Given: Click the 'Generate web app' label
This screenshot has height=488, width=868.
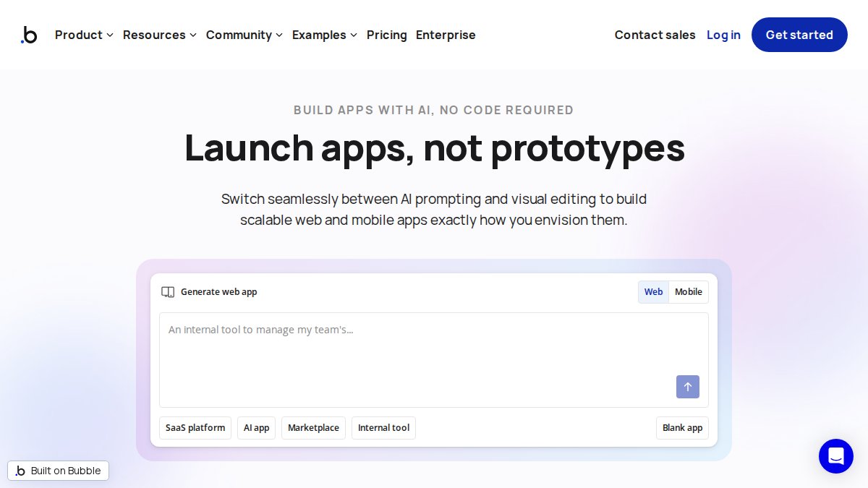Looking at the screenshot, I should pos(218,292).
